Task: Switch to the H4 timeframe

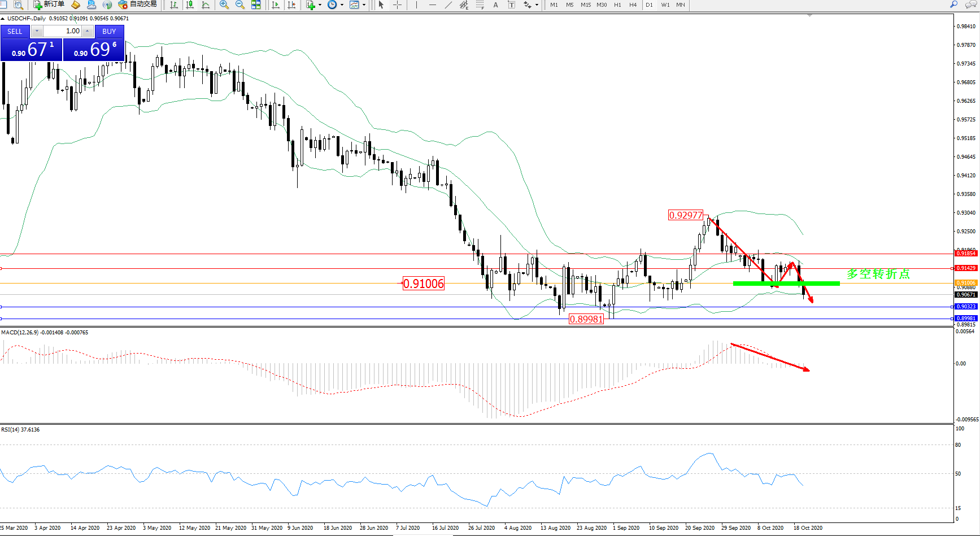Action: pos(633,5)
